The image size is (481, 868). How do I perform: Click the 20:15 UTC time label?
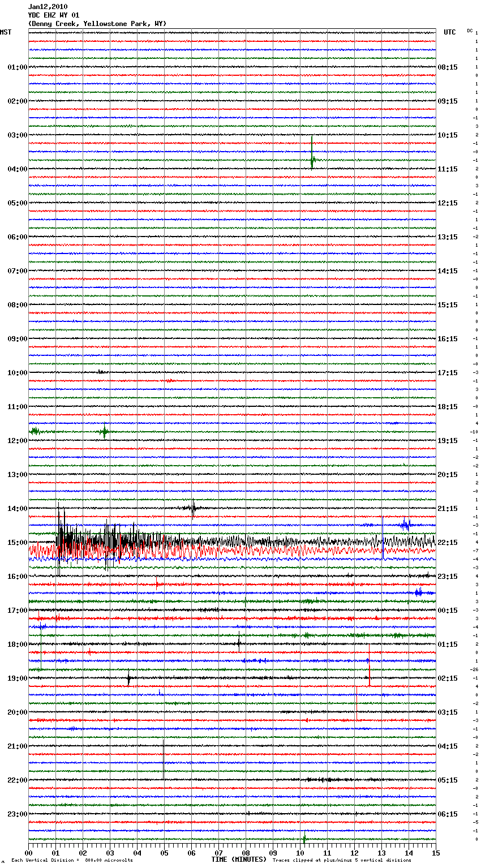[448, 475]
